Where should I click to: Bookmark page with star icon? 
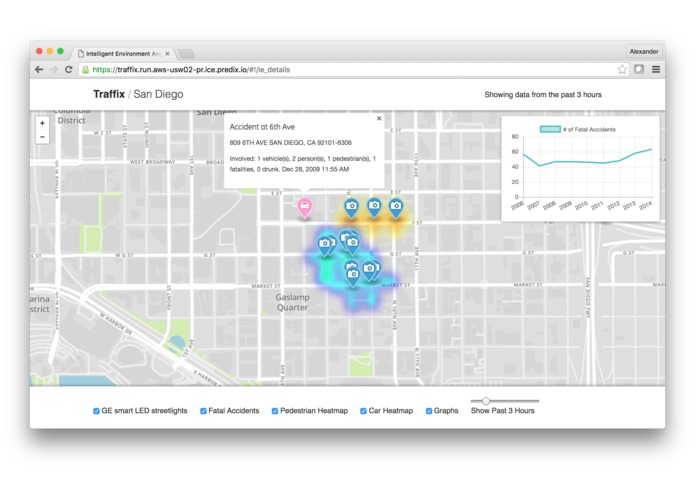click(x=622, y=70)
